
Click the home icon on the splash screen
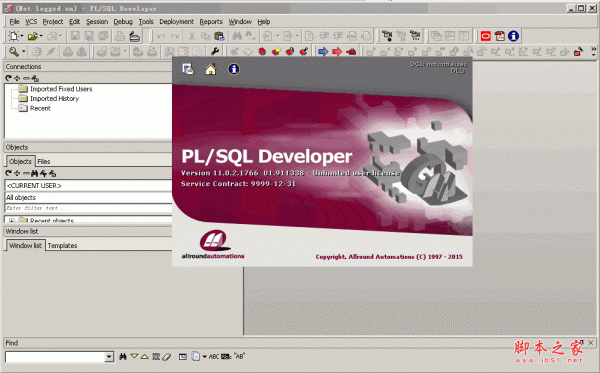click(x=210, y=69)
